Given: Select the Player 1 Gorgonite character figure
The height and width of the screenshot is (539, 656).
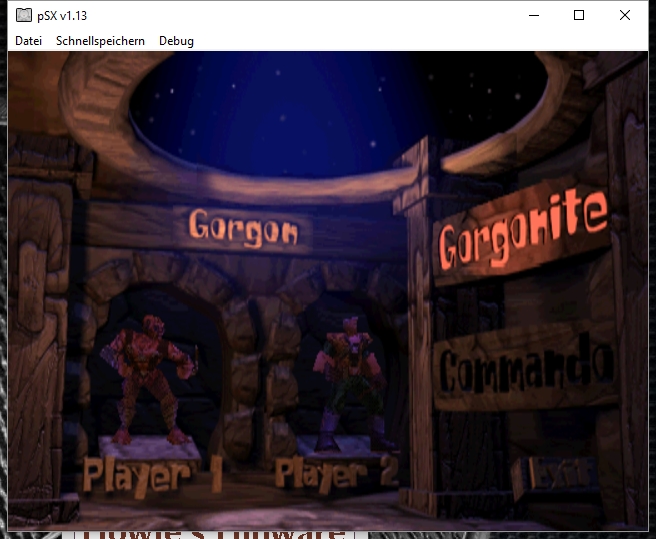Looking at the screenshot, I should coord(149,379).
